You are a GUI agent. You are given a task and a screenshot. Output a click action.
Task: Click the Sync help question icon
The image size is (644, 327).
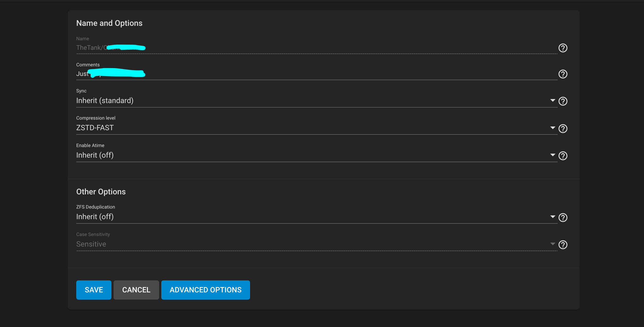563,101
